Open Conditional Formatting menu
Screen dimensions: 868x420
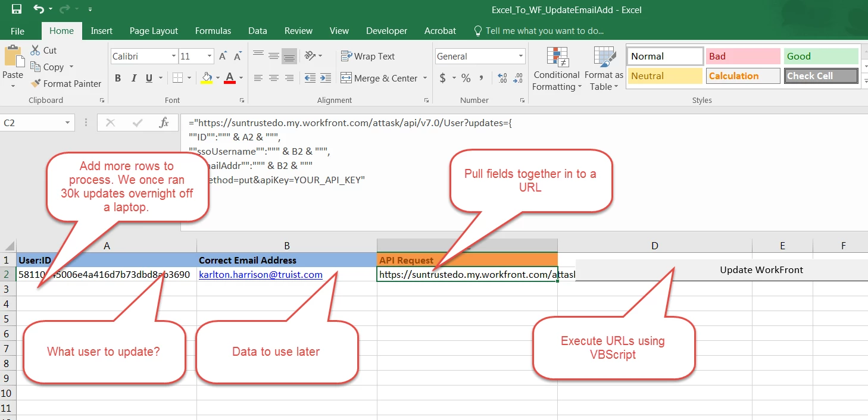tap(557, 69)
